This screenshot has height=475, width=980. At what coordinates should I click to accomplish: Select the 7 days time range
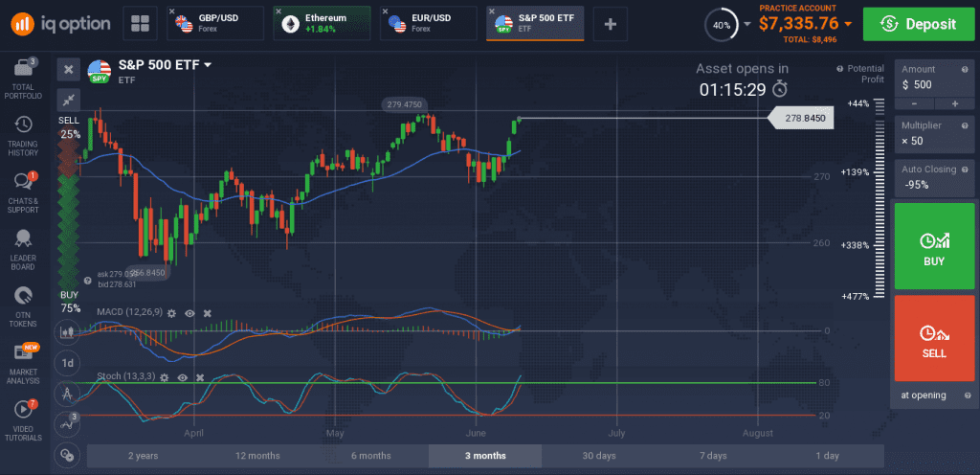click(x=713, y=456)
